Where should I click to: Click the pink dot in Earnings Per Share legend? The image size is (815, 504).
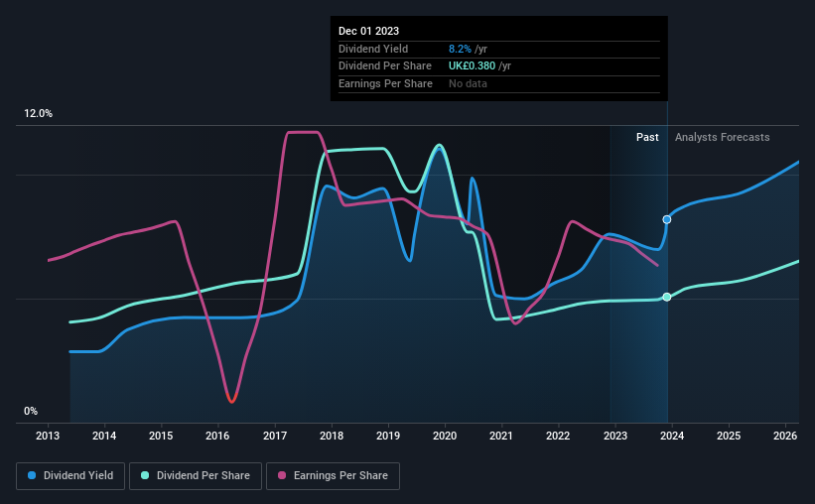[282, 475]
